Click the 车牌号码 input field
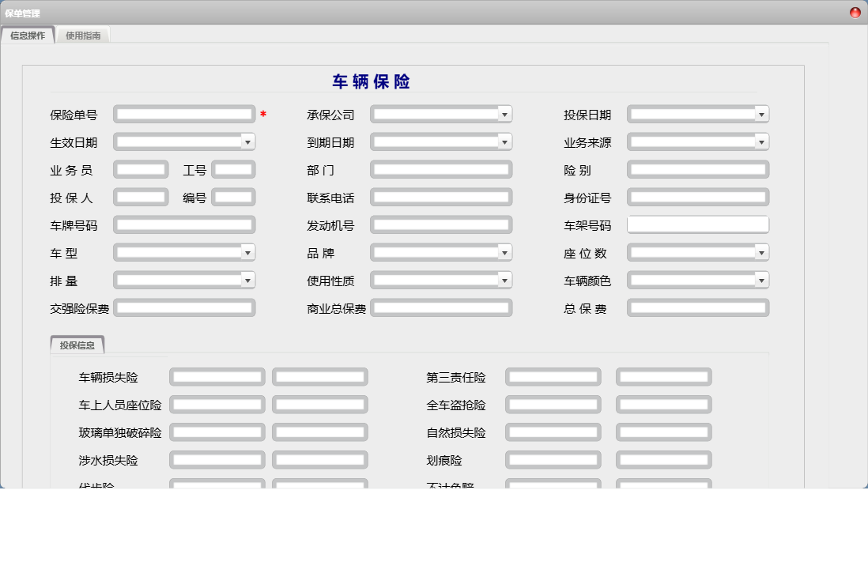 point(183,224)
